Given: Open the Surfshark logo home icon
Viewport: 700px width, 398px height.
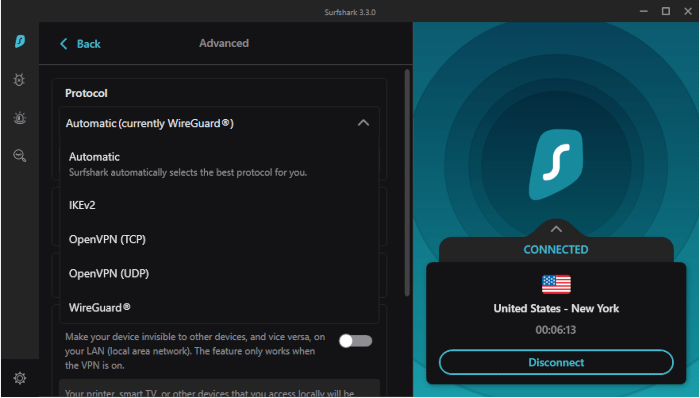Looking at the screenshot, I should tap(20, 41).
